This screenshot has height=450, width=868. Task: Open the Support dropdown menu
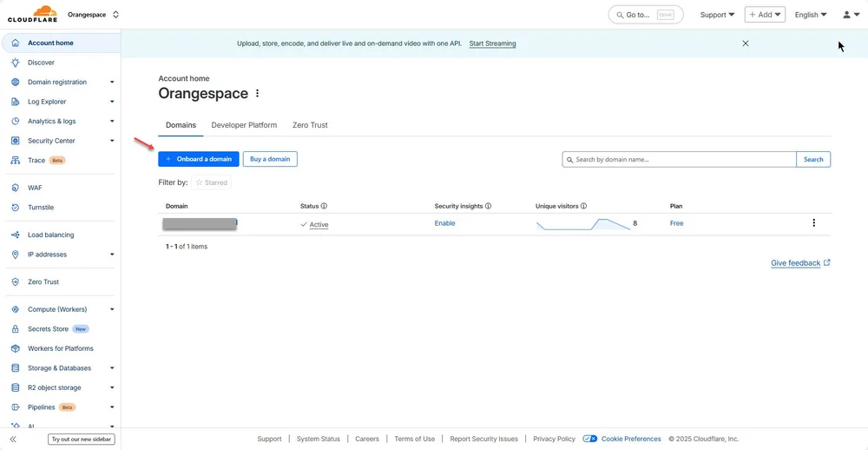pyautogui.click(x=718, y=15)
